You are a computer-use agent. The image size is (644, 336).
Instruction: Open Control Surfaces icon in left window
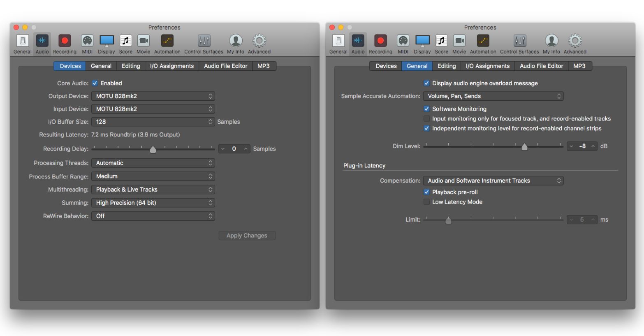[204, 41]
